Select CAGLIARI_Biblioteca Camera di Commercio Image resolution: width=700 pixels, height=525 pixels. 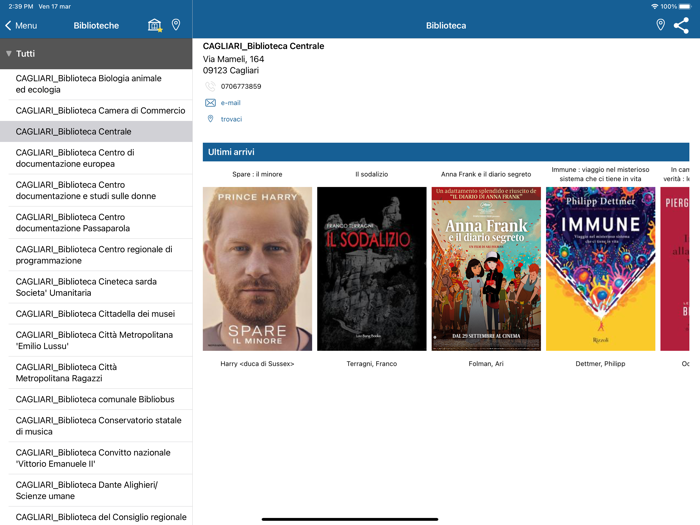coord(96,110)
